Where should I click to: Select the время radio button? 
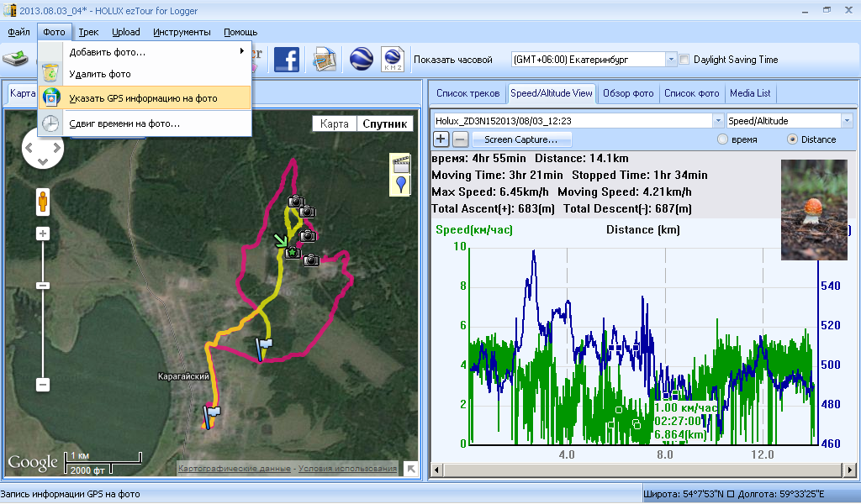722,139
